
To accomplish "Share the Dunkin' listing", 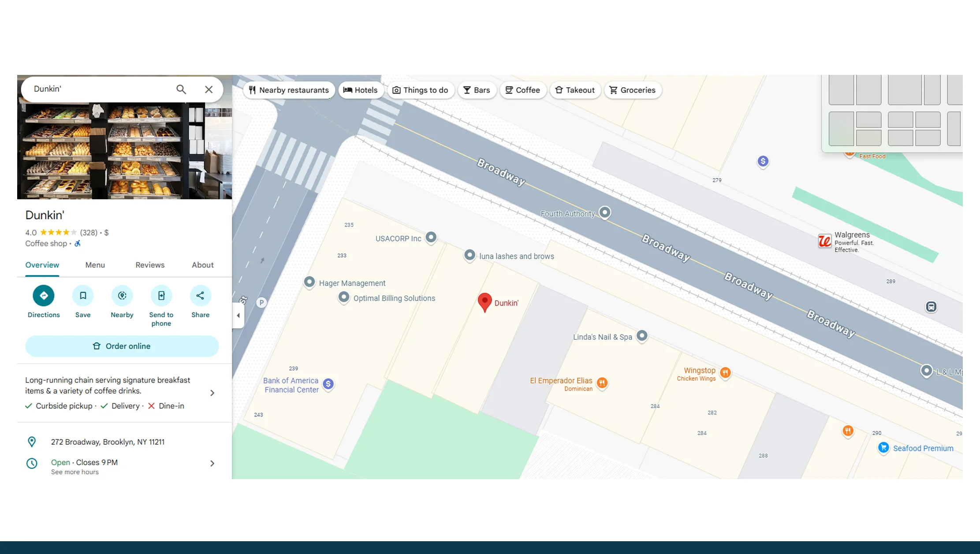I will tap(200, 296).
